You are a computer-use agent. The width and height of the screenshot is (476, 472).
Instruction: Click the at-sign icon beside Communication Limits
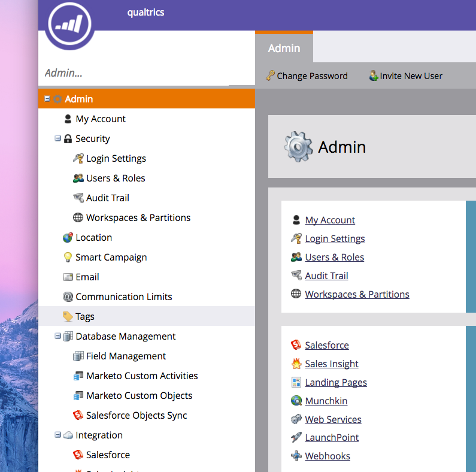[x=68, y=296]
